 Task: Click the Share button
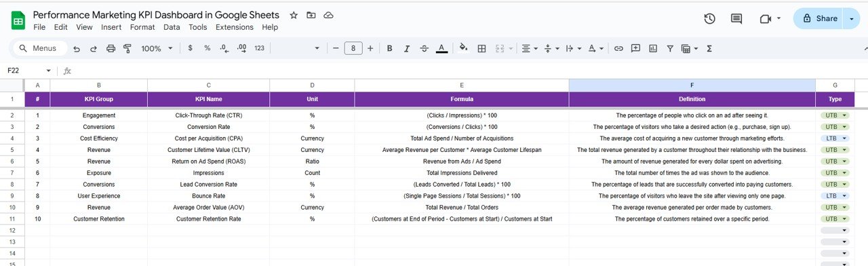818,19
